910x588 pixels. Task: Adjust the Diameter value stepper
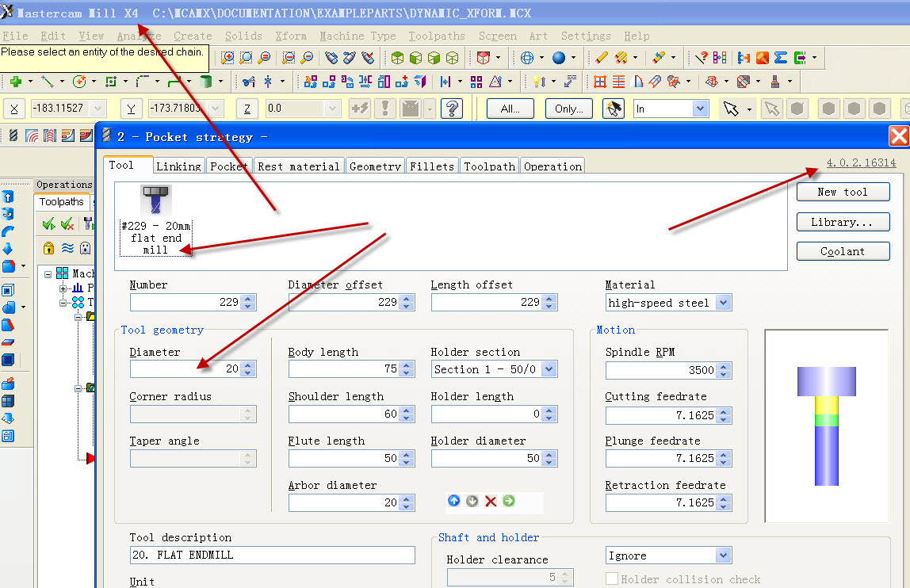(x=248, y=368)
